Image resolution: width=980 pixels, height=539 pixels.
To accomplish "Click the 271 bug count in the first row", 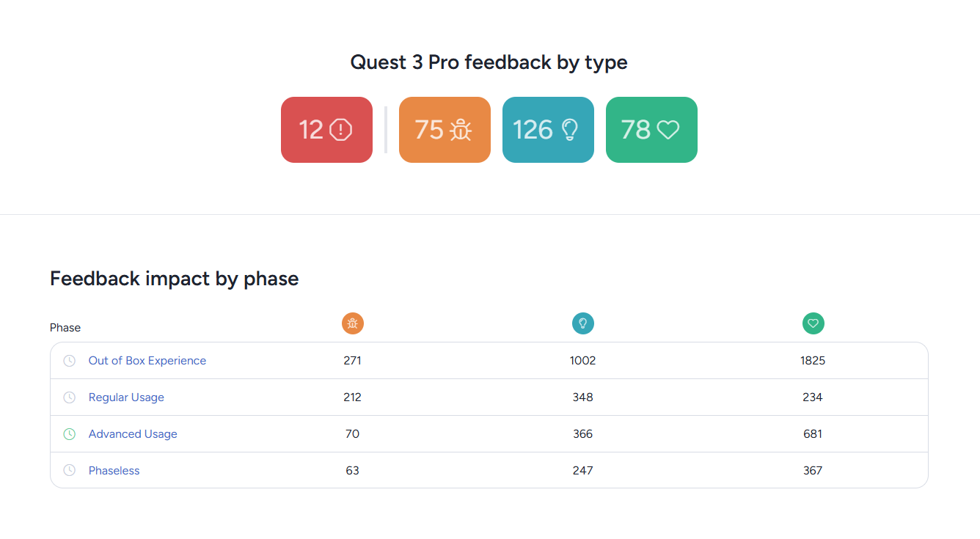I will (352, 361).
